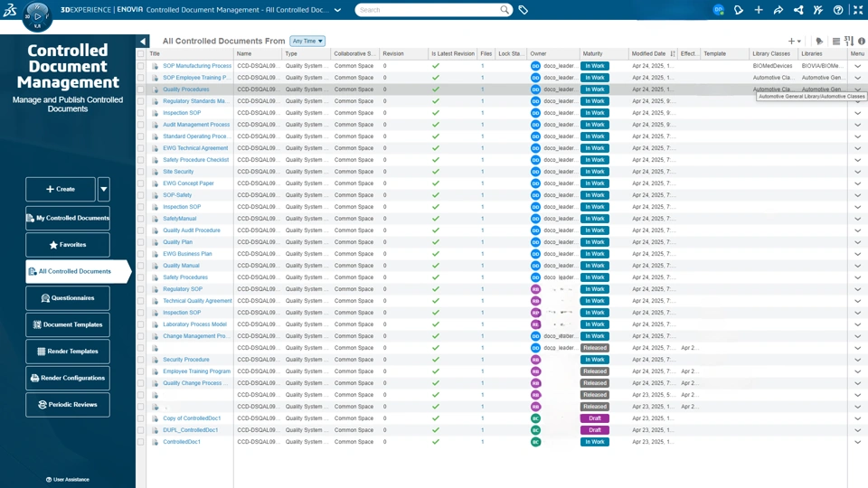Open My Controlled Documents section
This screenshot has height=488, width=868.
tap(68, 218)
